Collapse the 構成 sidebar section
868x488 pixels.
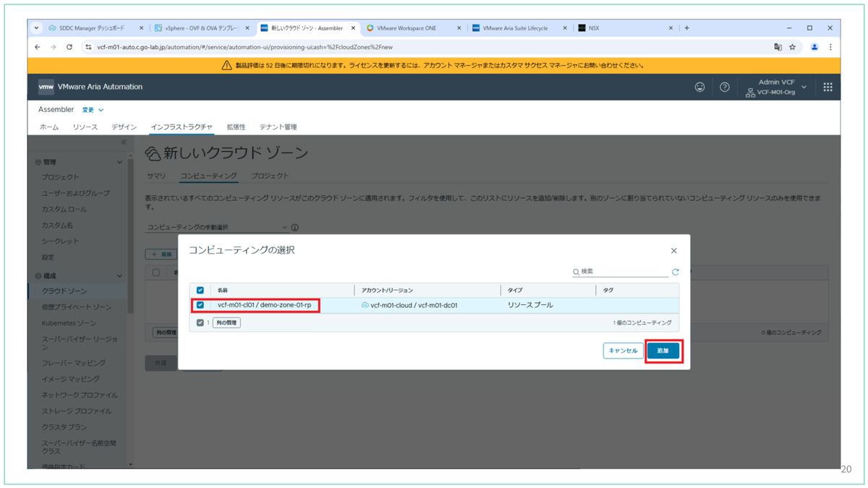click(x=120, y=275)
